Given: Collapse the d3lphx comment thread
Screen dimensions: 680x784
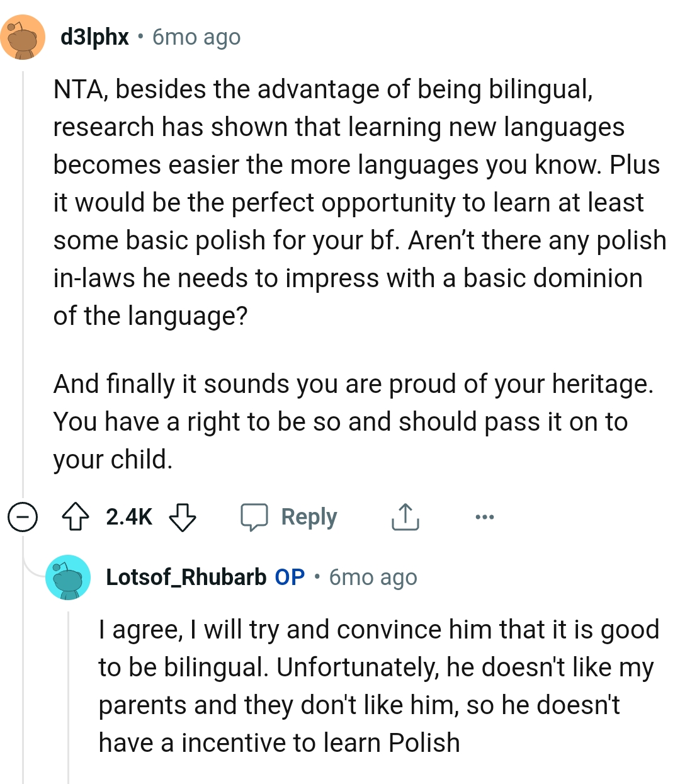Looking at the screenshot, I should tap(23, 517).
